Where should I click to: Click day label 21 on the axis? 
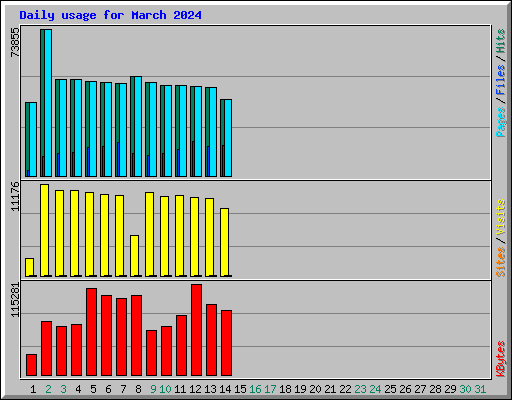point(330,389)
